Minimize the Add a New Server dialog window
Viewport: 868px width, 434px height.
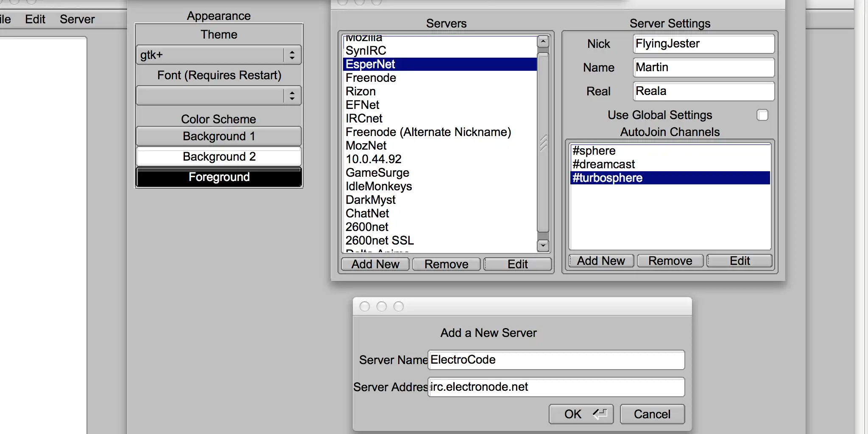(382, 306)
